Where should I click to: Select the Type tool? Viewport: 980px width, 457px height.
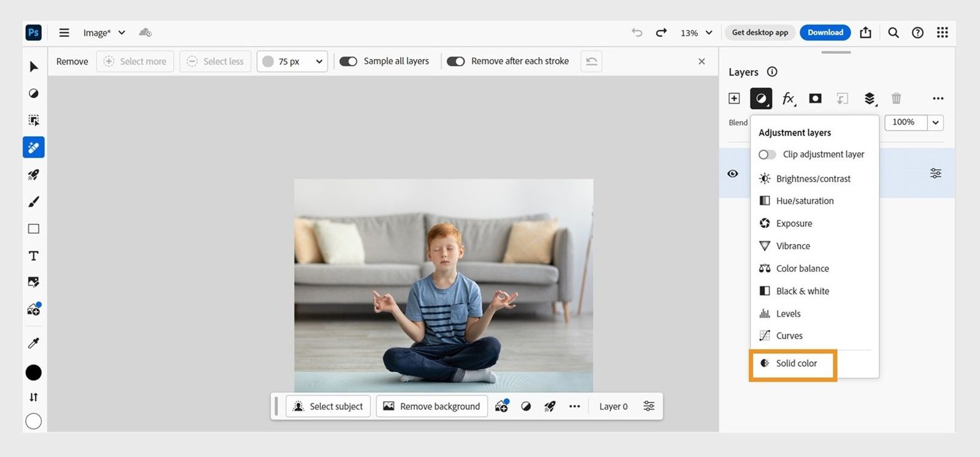[x=34, y=256]
